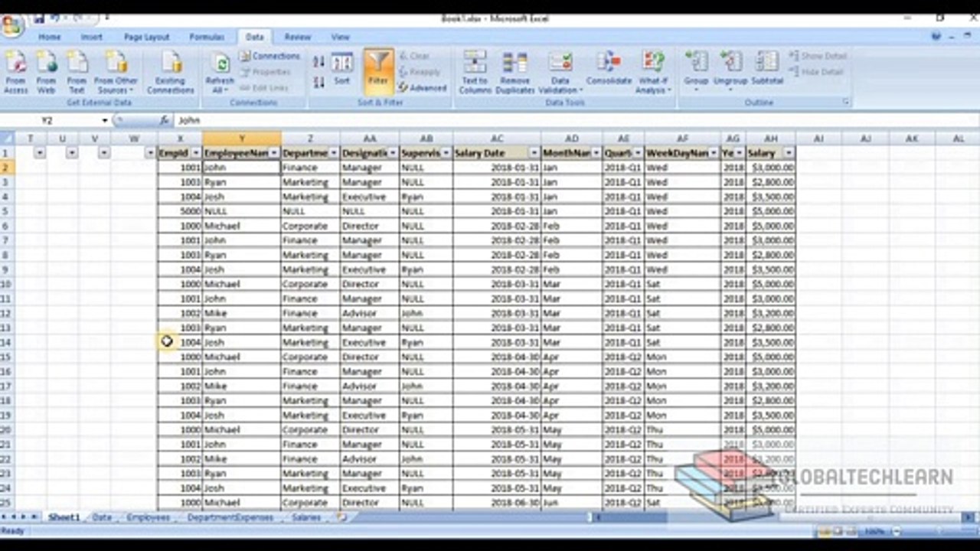Click Consolidate tool
Screen dimensions: 980x551
pos(609,69)
